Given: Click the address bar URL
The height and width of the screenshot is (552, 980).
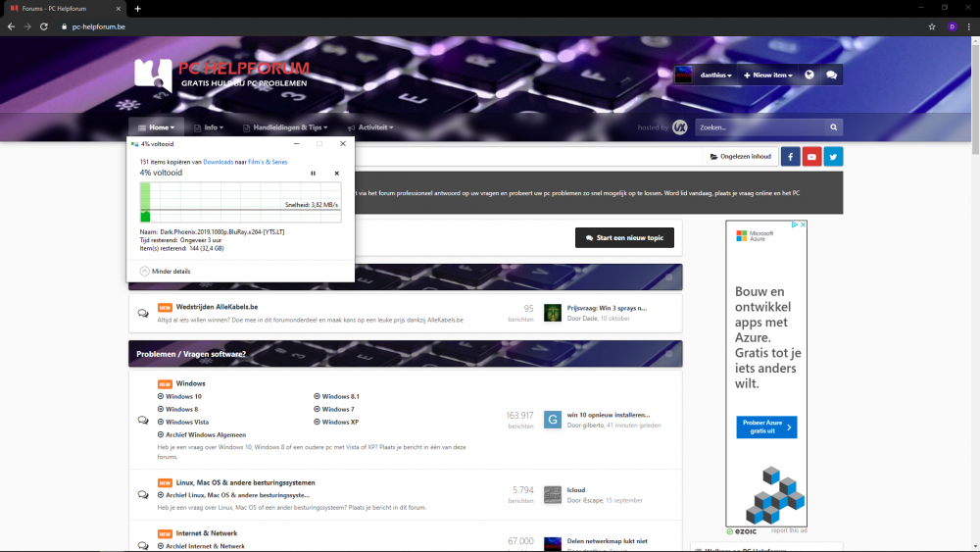Looking at the screenshot, I should [x=99, y=26].
